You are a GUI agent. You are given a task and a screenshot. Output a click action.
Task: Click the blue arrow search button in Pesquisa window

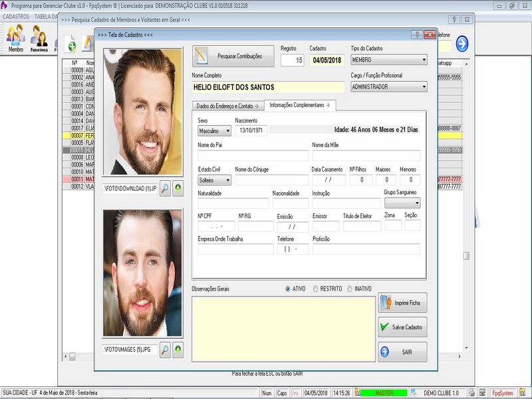pyautogui.click(x=462, y=44)
